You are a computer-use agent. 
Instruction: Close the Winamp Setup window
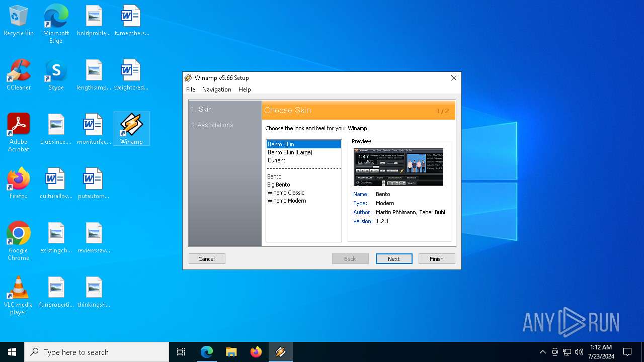pos(454,78)
